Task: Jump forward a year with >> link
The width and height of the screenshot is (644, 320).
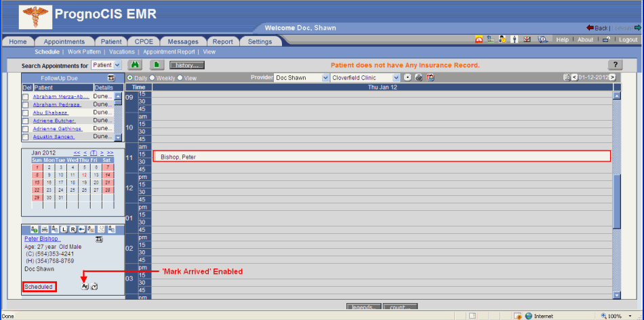Action: point(110,153)
